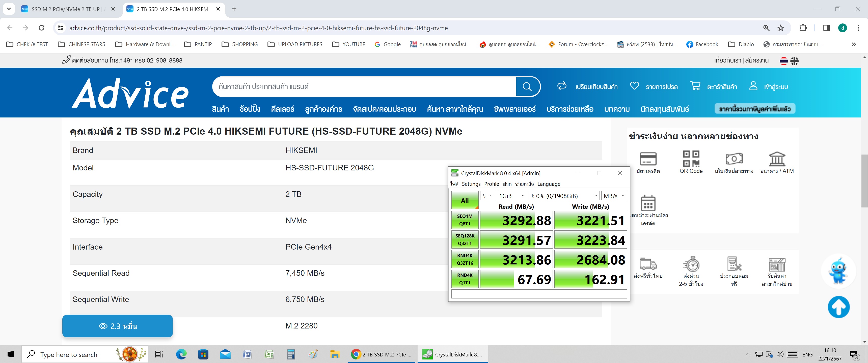
Task: Open the File (ไฟล์) menu in CrystalDiskMark
Action: 454,184
